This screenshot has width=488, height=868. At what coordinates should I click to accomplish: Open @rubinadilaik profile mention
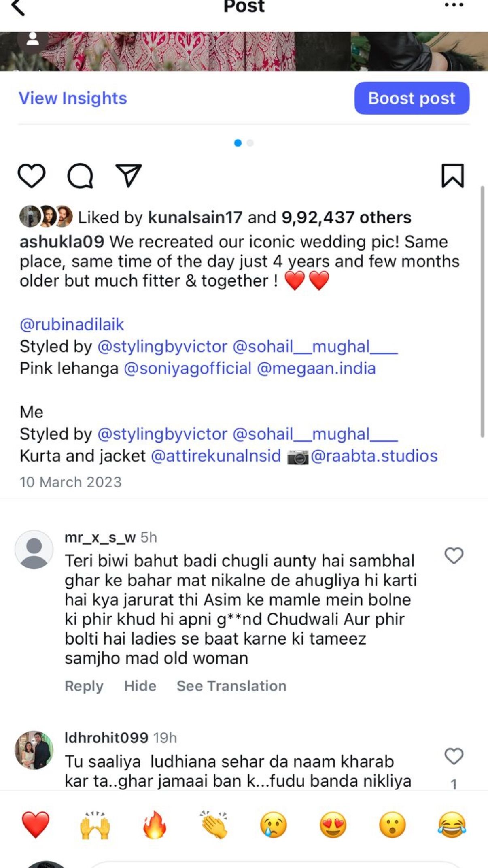coord(72,325)
